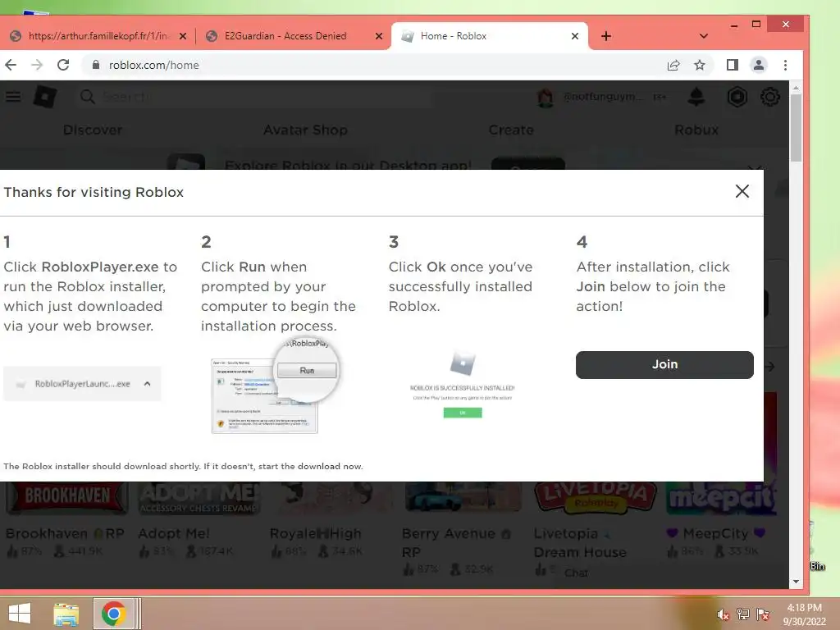Click the browser forward arrow
This screenshot has height=630, width=840.
click(37, 65)
